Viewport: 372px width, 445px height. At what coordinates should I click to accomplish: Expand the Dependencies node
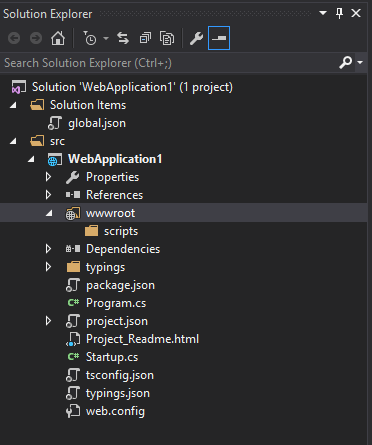pyautogui.click(x=48, y=249)
